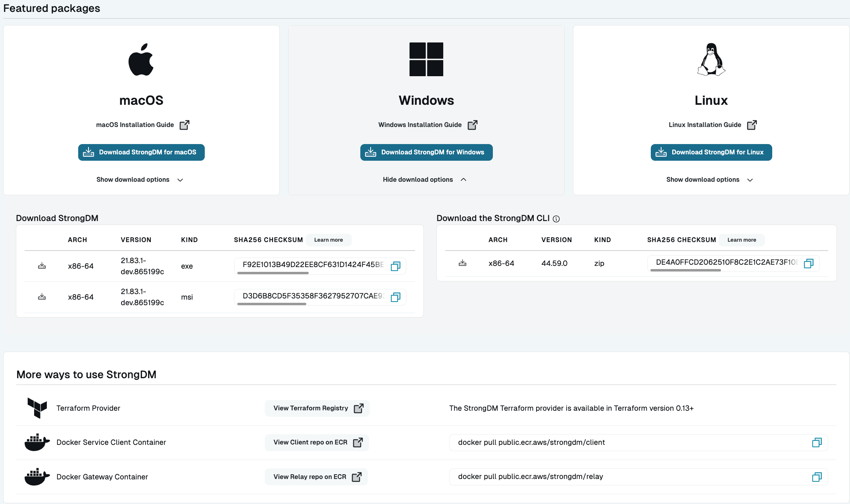Copy the CLI zip SHA256 checksum
The image size is (850, 504).
pos(808,264)
